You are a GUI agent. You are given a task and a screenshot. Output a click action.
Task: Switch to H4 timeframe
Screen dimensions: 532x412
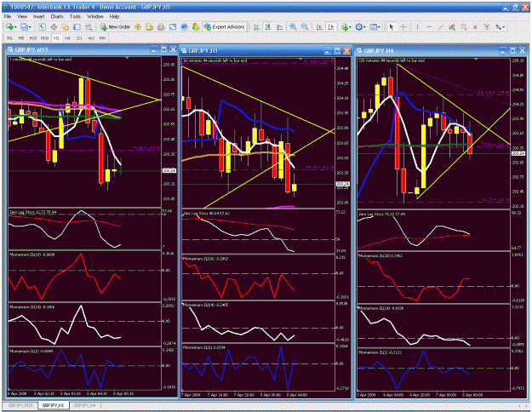click(x=67, y=38)
